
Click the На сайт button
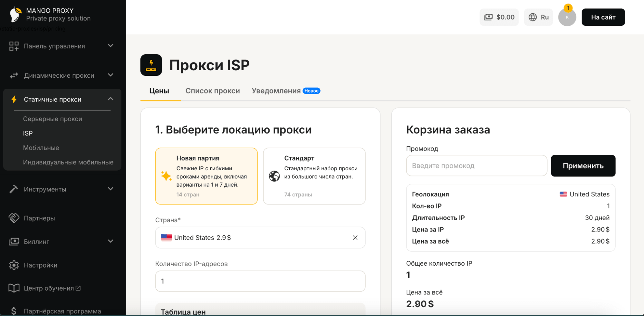(x=603, y=17)
